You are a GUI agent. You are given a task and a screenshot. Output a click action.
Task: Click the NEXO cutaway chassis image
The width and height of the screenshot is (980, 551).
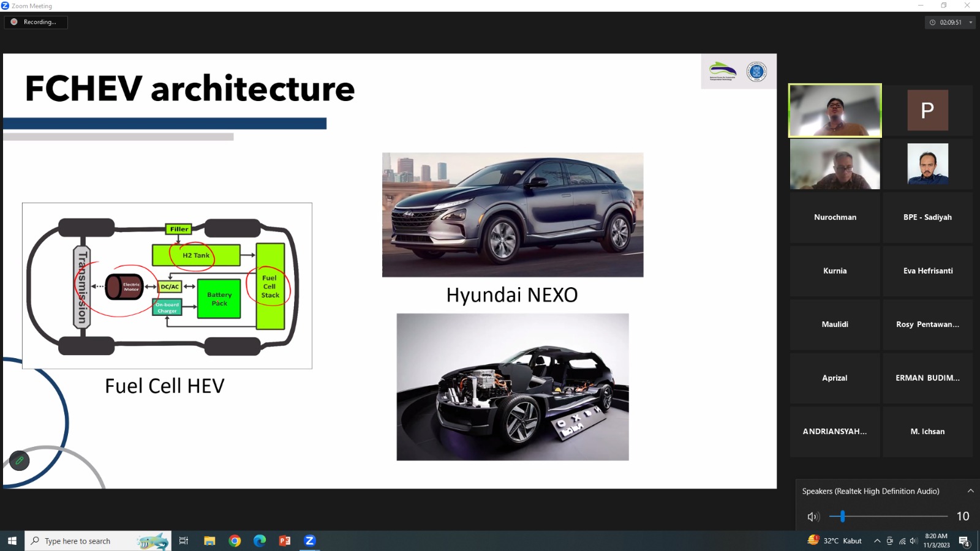pos(513,387)
